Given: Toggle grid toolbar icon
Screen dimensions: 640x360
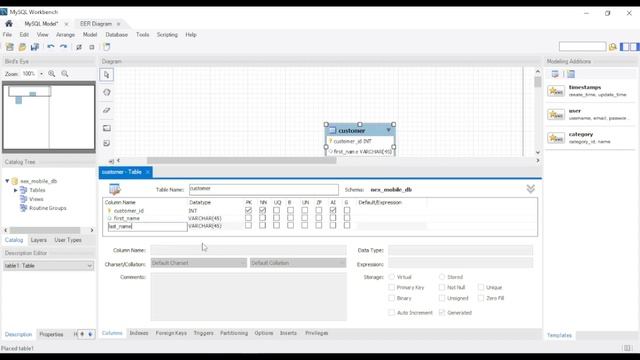Looking at the screenshot, I should point(79,47).
